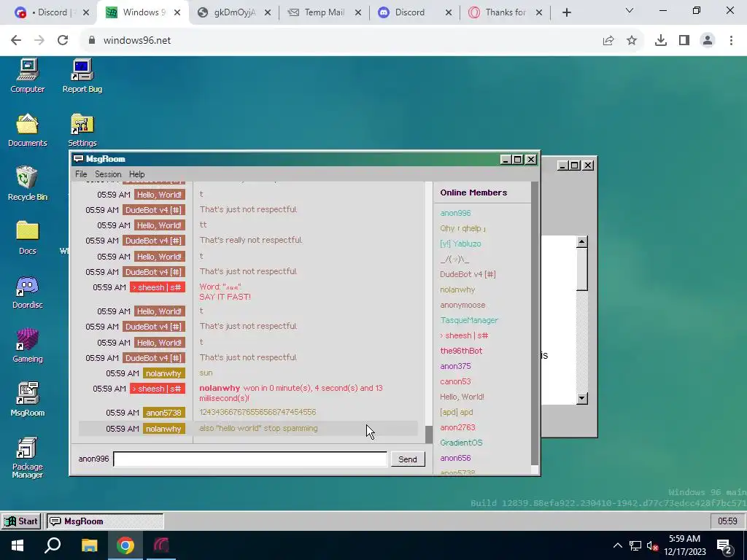Screen dimensions: 747x560
Task: Focus the chat message input field
Action: click(x=250, y=459)
